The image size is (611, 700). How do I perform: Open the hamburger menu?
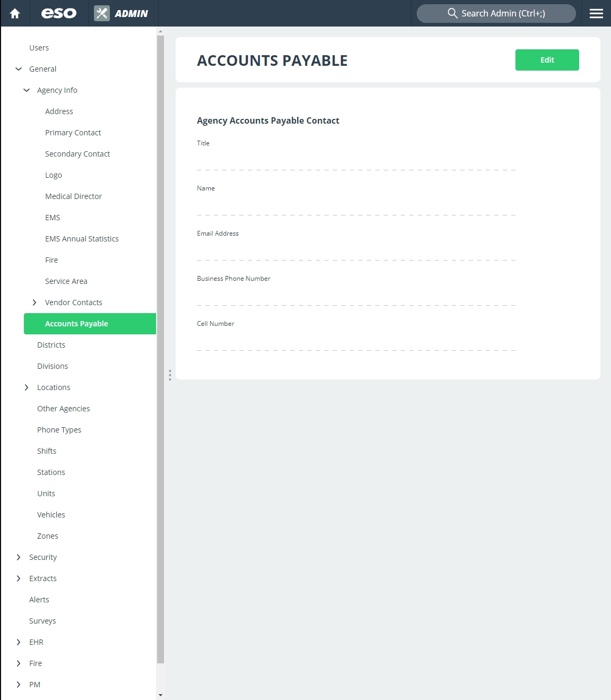pyautogui.click(x=596, y=13)
